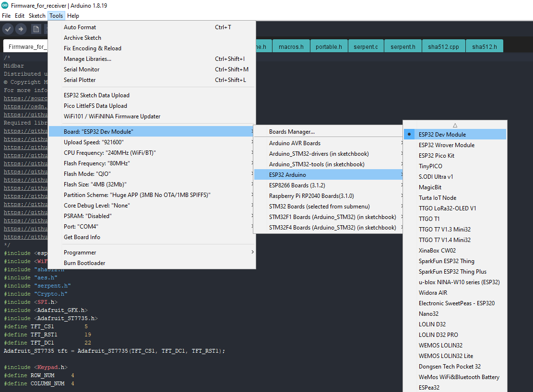Select Manage Libraries menu entry
533x392 pixels.
pyautogui.click(x=87, y=59)
